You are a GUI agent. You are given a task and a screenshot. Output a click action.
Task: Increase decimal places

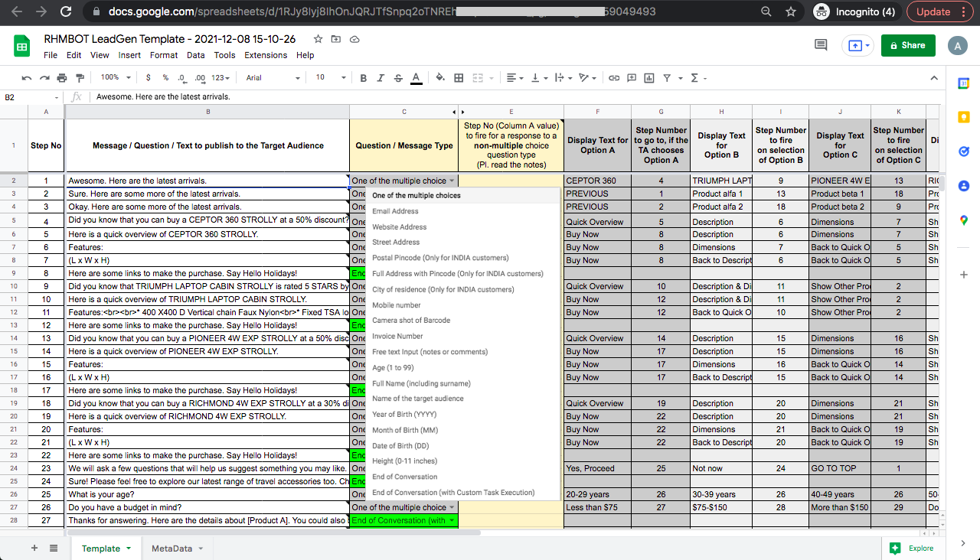click(200, 77)
